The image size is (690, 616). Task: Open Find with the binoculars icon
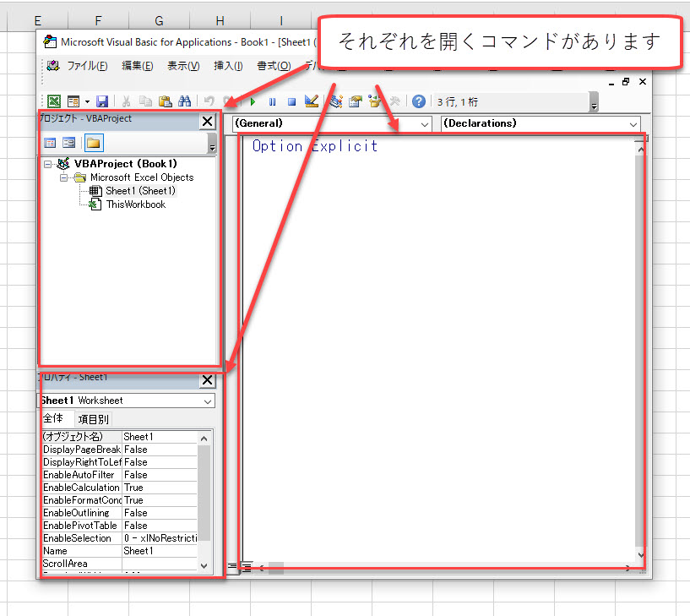(x=184, y=101)
